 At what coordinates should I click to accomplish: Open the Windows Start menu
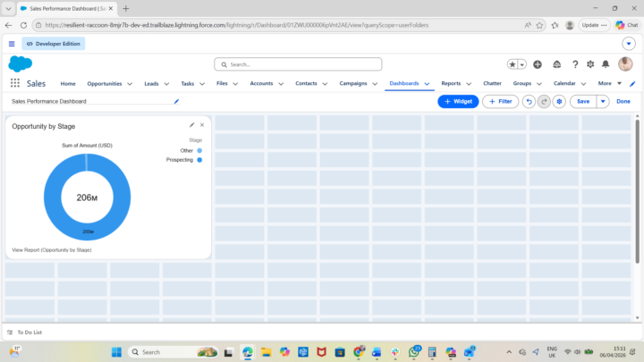(x=116, y=352)
